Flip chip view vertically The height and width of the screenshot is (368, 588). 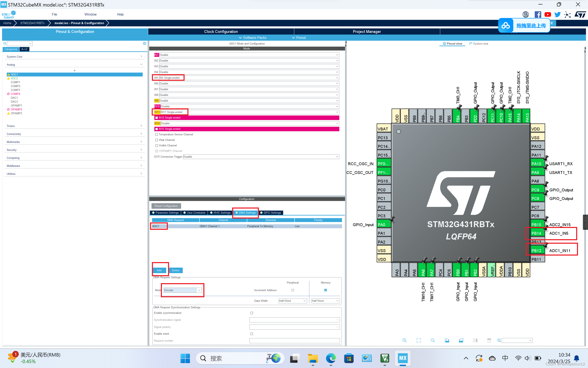coord(489,340)
